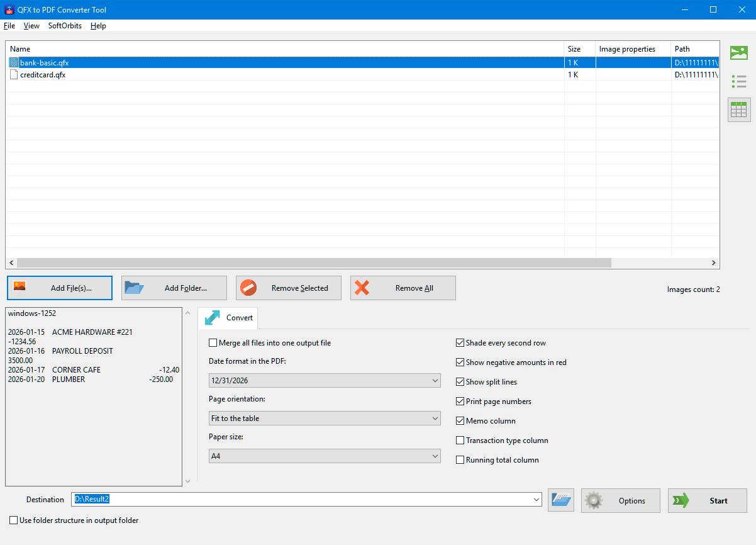Click the Add File(s) button

[60, 288]
